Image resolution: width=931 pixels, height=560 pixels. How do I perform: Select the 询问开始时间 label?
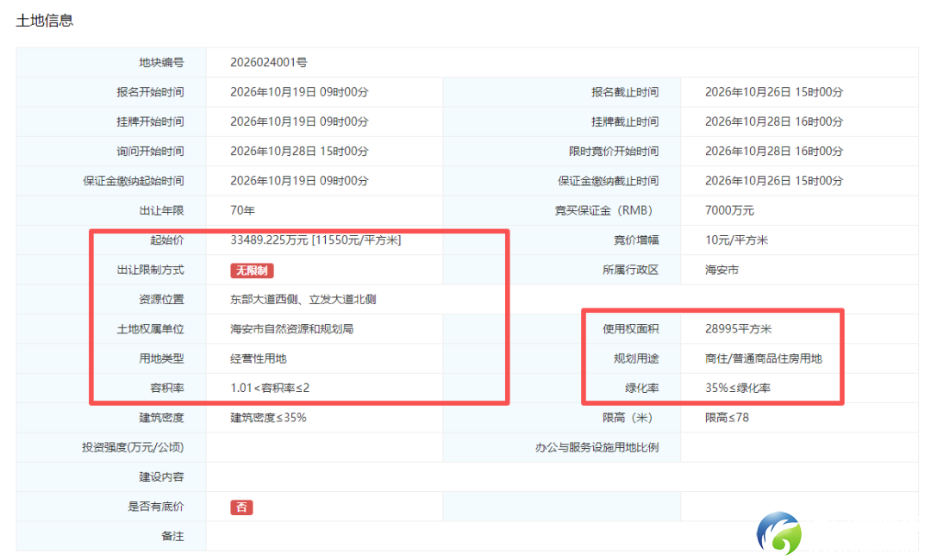tap(150, 152)
